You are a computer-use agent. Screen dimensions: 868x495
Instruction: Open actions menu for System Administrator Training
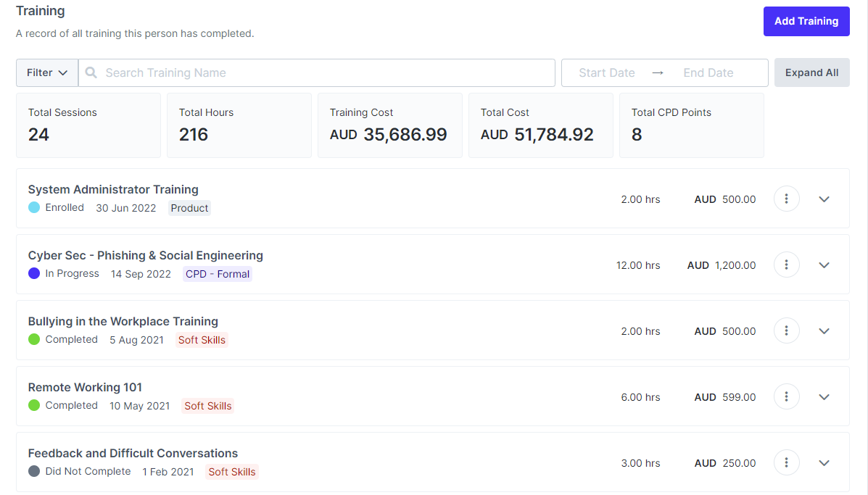click(786, 199)
